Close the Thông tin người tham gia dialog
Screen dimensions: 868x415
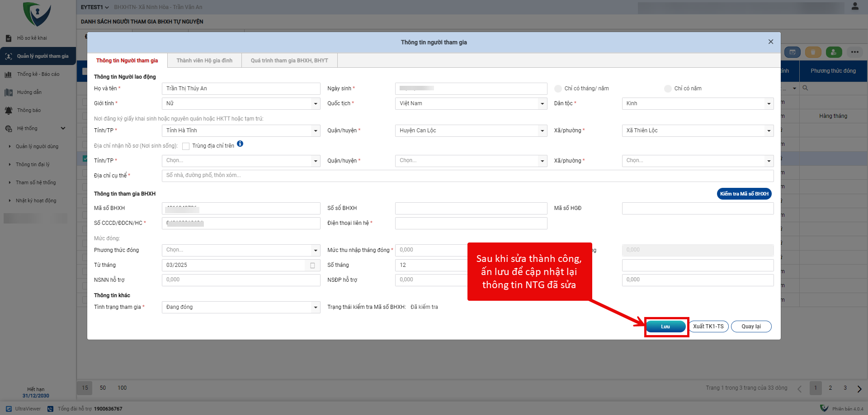771,42
